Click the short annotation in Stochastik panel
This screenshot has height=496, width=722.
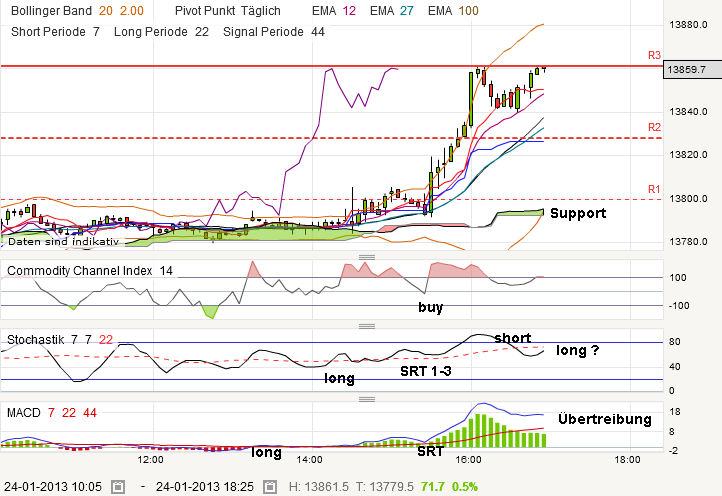pos(512,338)
